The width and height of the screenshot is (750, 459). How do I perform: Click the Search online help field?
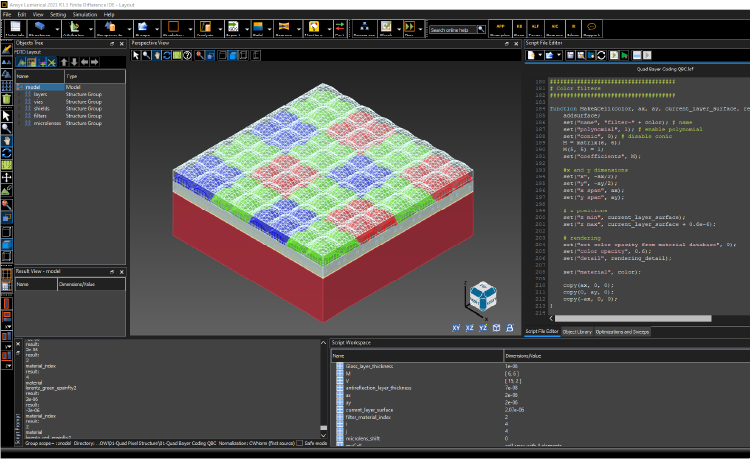pos(452,30)
